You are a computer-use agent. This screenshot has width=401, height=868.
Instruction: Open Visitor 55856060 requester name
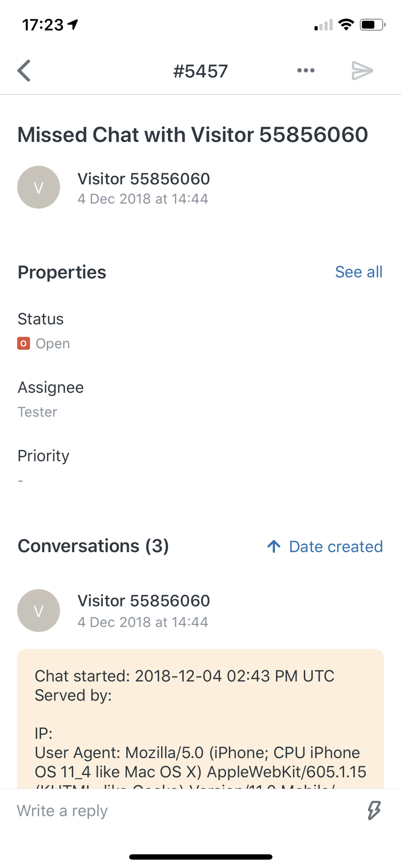click(x=143, y=179)
